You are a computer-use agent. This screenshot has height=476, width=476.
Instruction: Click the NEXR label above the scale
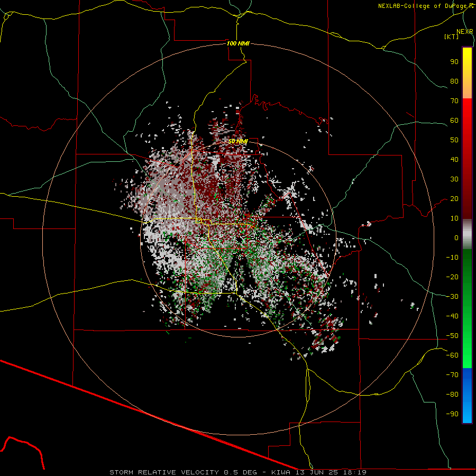tap(464, 32)
